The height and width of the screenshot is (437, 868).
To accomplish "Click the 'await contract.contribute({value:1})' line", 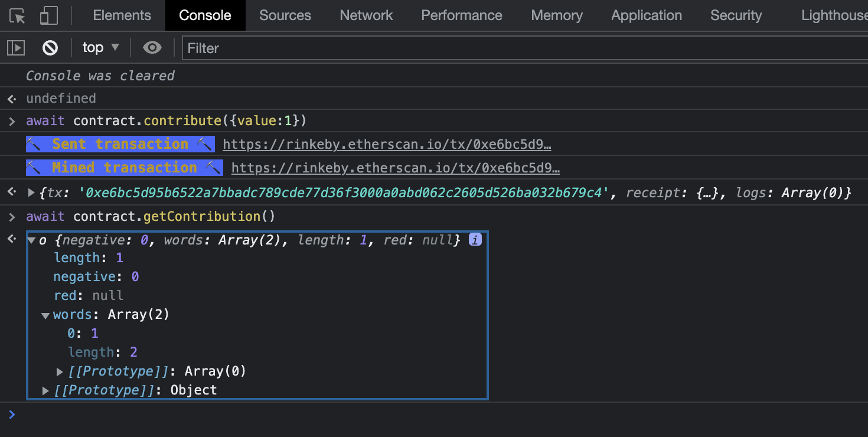I will point(167,121).
